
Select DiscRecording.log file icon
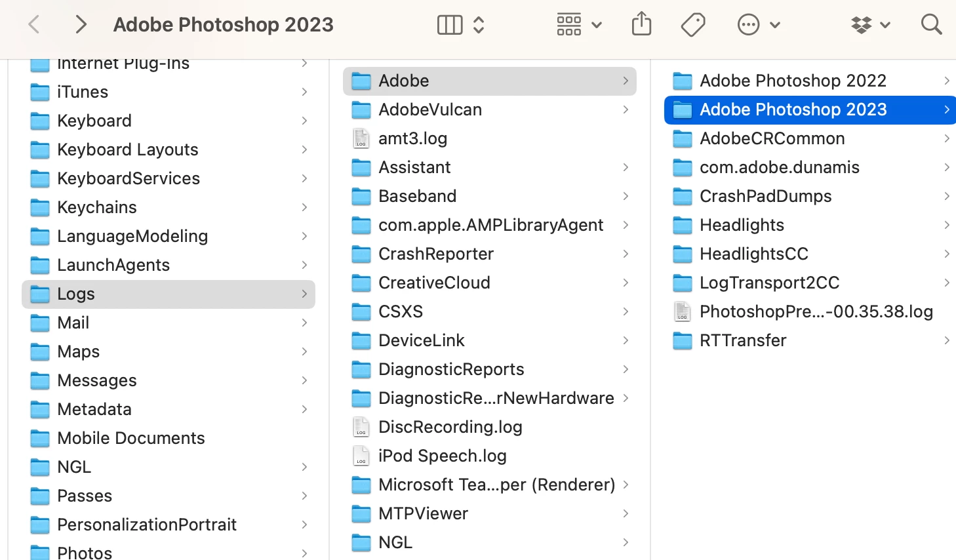(361, 427)
